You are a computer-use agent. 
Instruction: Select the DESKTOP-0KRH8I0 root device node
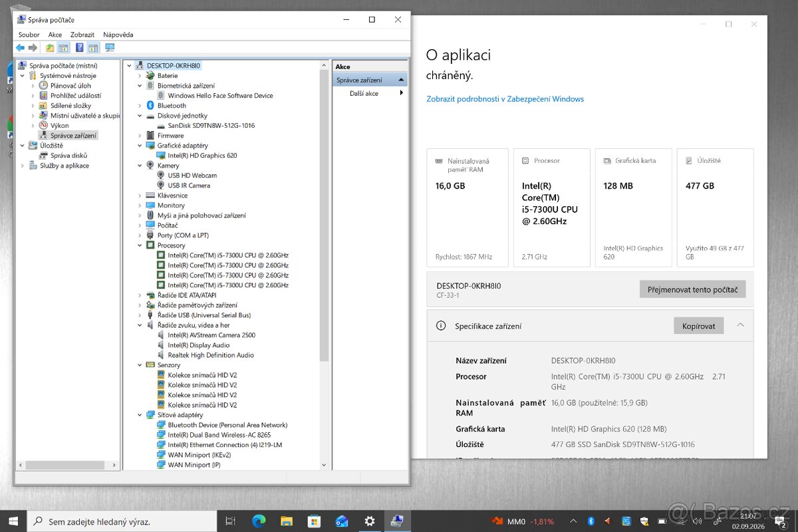pyautogui.click(x=173, y=66)
